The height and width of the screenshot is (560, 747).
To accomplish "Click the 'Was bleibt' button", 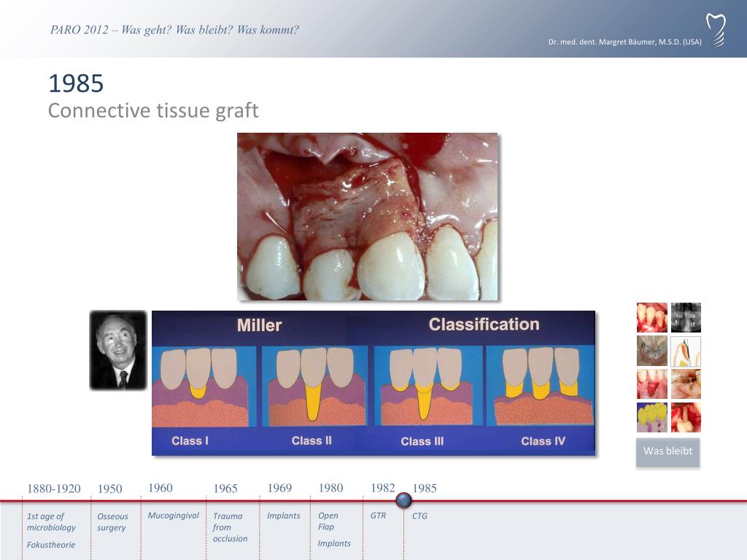I will (x=667, y=452).
